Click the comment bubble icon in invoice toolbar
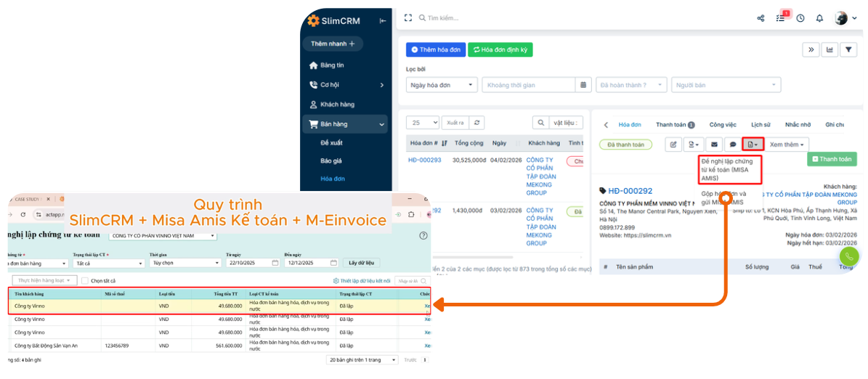 coord(732,144)
